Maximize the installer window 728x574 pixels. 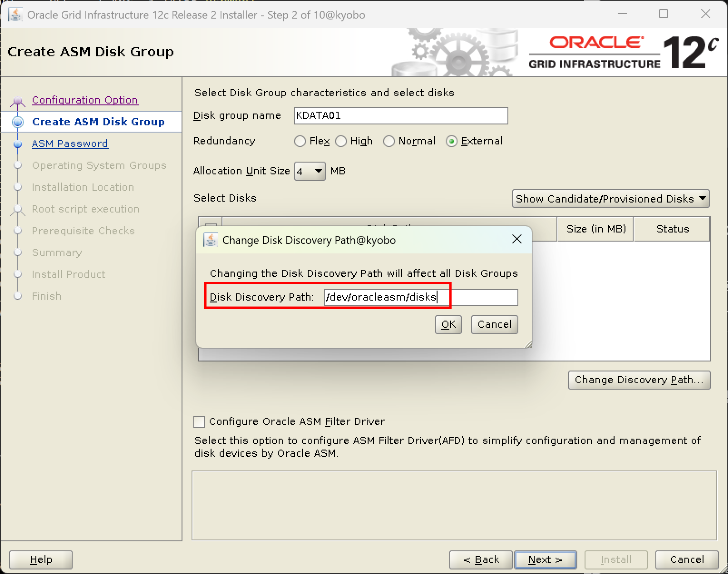point(664,14)
